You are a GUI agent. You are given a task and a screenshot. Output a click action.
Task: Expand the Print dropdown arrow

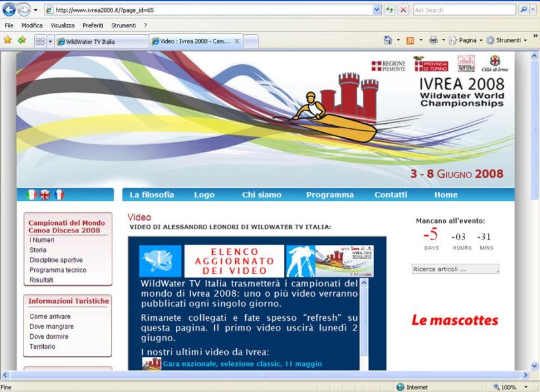[443, 40]
